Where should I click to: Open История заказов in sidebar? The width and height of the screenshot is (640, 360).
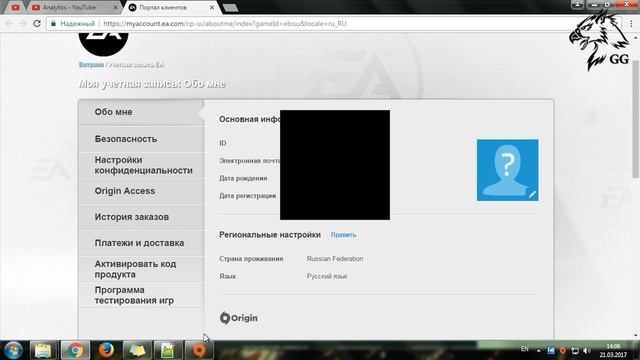(141, 217)
